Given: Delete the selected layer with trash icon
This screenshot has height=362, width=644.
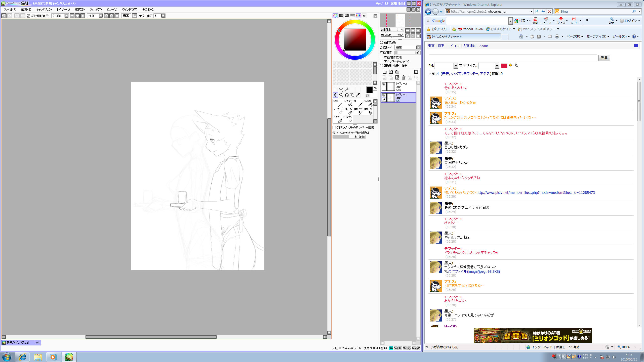Looking at the screenshot, I should 404,78.
